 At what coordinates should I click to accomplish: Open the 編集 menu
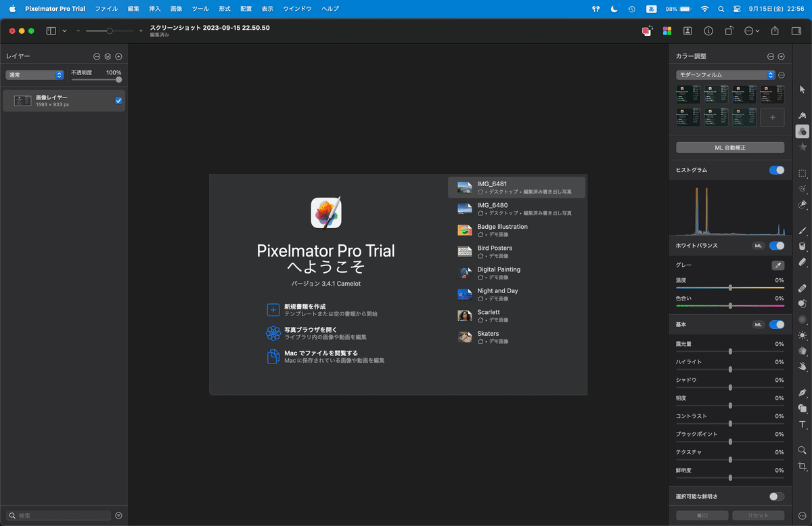[x=133, y=9]
